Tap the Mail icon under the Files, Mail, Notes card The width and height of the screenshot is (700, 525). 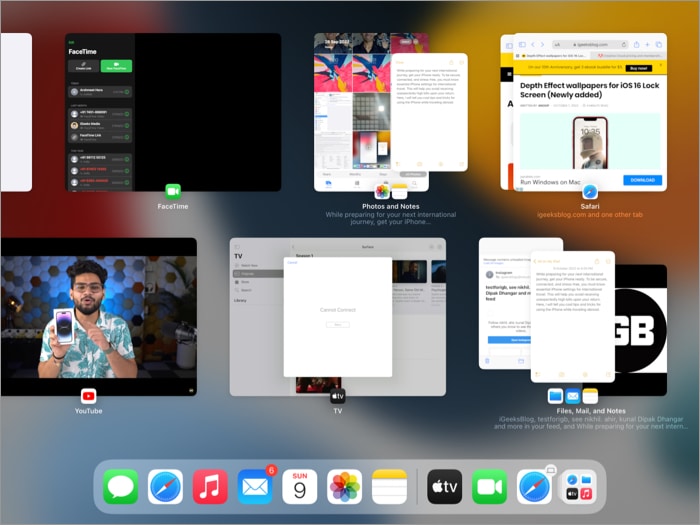[573, 396]
